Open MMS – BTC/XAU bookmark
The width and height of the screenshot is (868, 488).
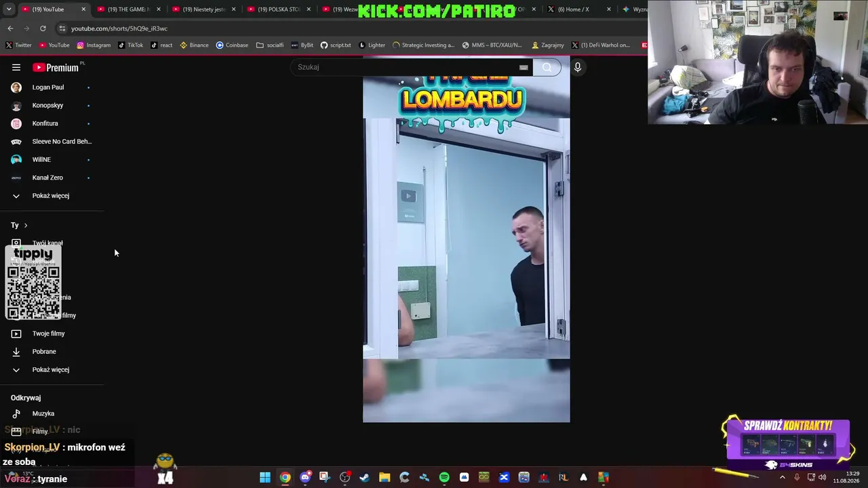(x=492, y=45)
